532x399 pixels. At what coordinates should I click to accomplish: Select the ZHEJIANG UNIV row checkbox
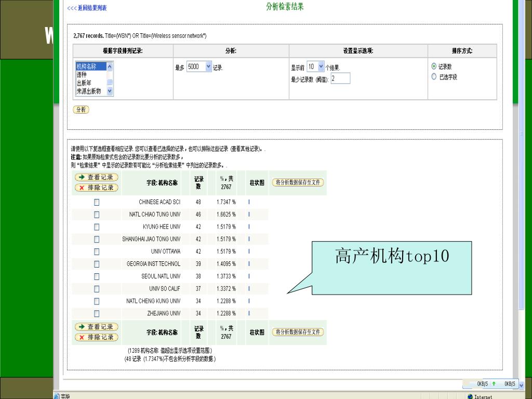click(x=97, y=313)
